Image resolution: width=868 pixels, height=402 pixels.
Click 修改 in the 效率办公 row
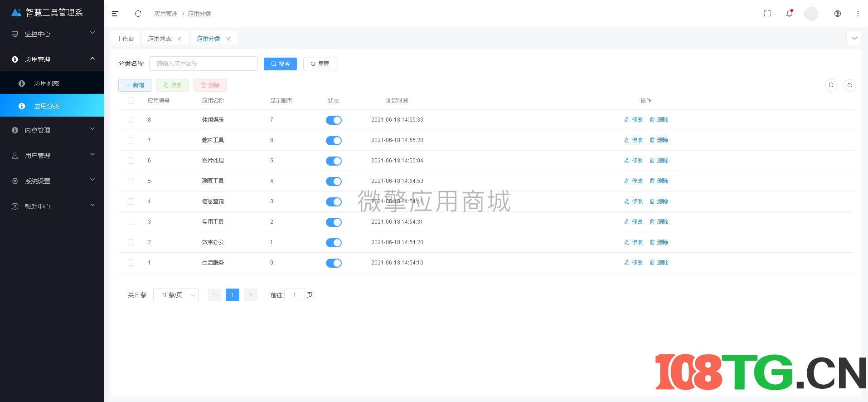pos(634,242)
